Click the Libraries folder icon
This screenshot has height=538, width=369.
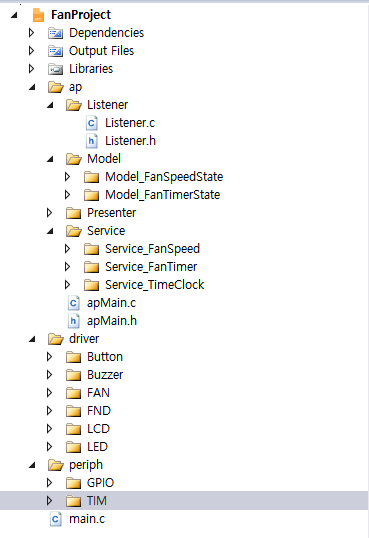[x=55, y=69]
